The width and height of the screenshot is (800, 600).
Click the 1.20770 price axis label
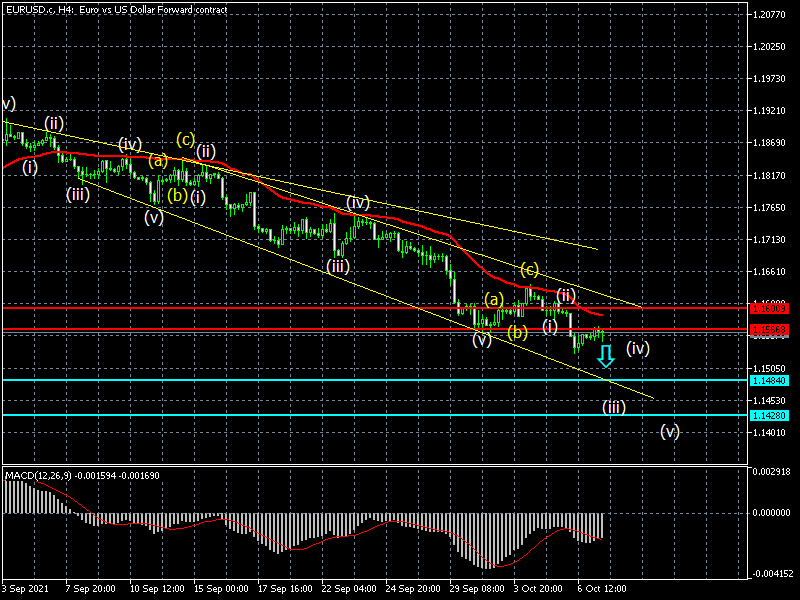pos(772,15)
